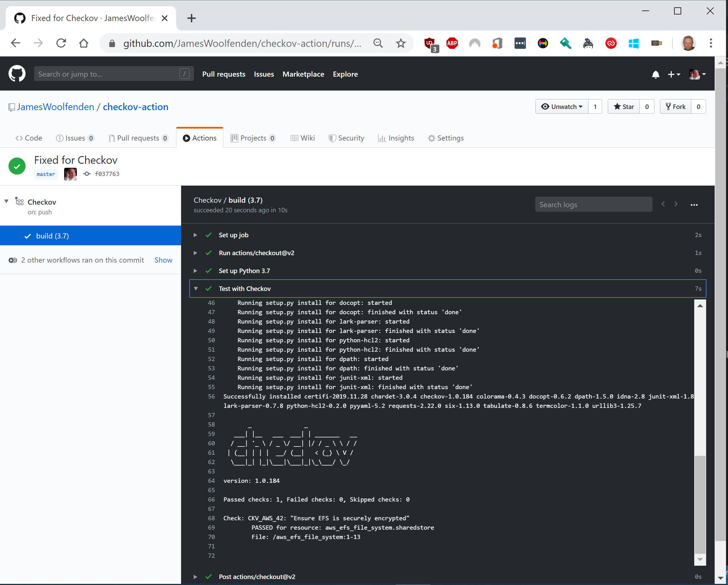728x585 pixels.
Task: Expand the Set up job step
Action: 195,235
